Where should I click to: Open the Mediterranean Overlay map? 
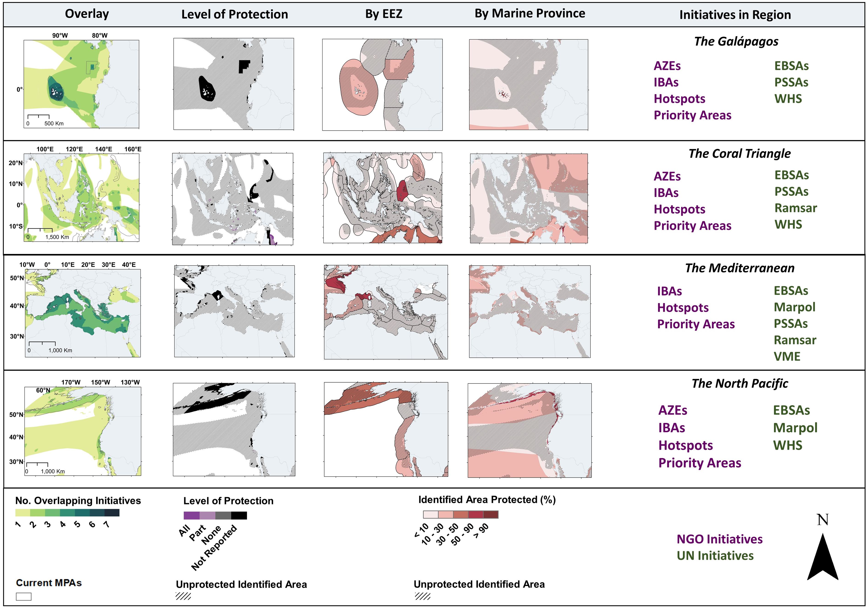click(x=82, y=313)
